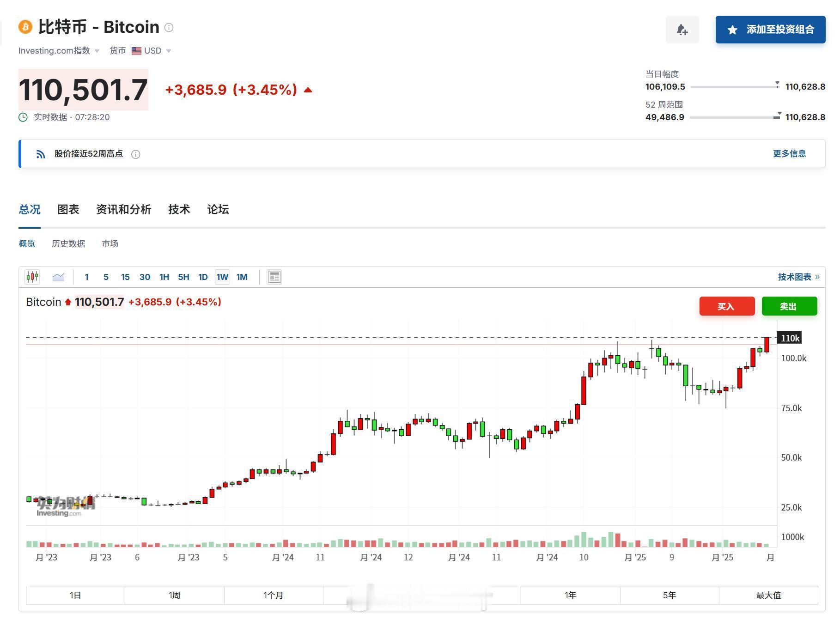This screenshot has height=620, width=840.
Task: Switch to the 图表 tab
Action: 68,210
